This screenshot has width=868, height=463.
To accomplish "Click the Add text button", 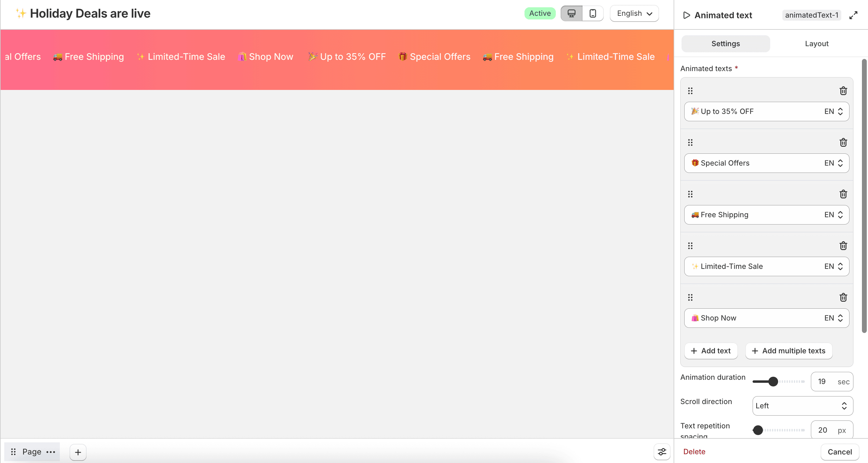I will 711,351.
